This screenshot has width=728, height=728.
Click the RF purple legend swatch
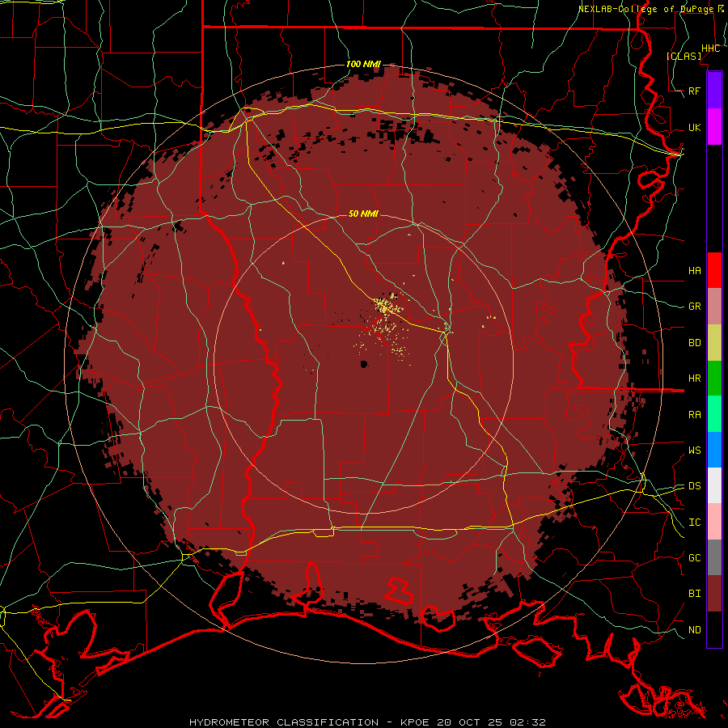click(714, 91)
